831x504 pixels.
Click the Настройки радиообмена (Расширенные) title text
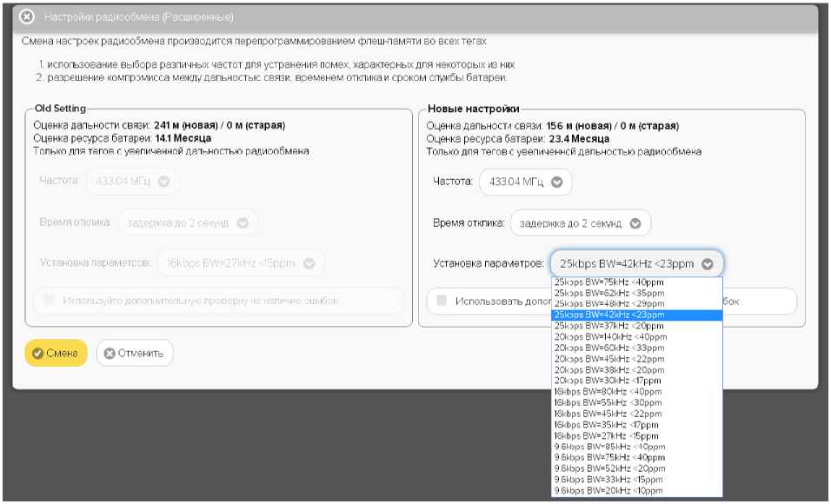pos(139,17)
